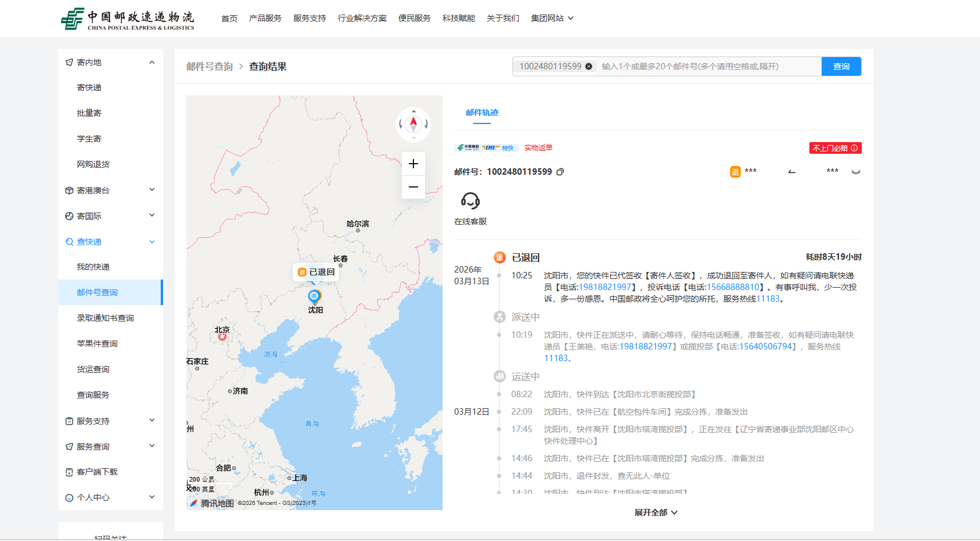
Task: Clear the 1002480119599 tag in search
Action: coord(589,66)
